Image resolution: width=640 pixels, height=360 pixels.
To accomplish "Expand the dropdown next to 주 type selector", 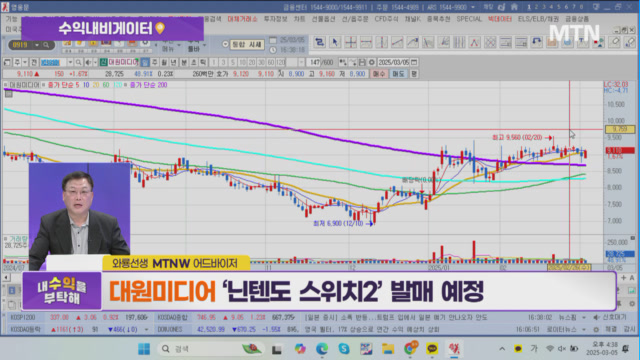I will pos(25,62).
